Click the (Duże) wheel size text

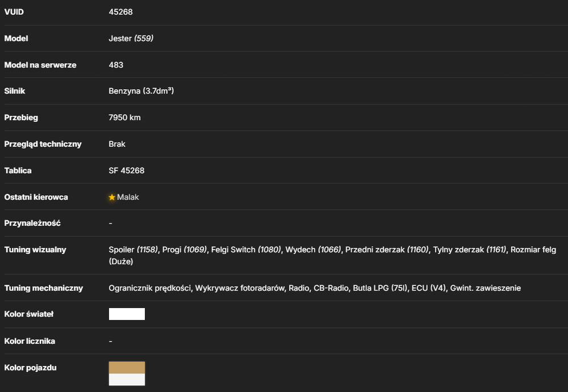tap(121, 262)
